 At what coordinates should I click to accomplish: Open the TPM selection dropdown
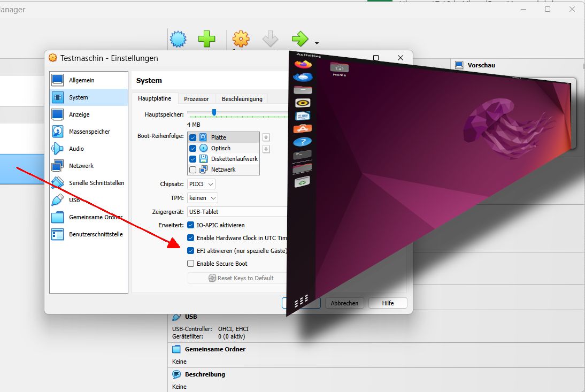pos(202,198)
